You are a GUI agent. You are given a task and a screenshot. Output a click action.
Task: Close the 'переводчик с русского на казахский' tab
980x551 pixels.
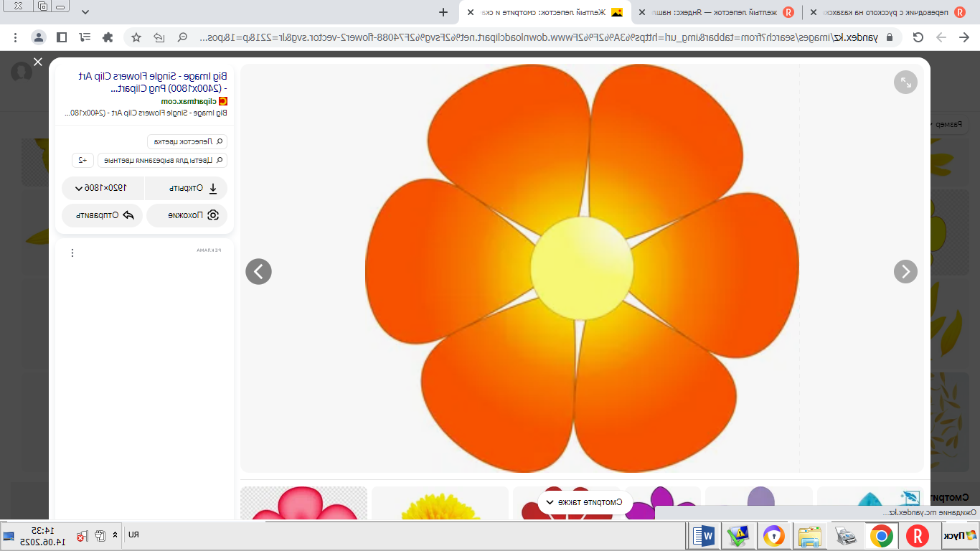814,12
